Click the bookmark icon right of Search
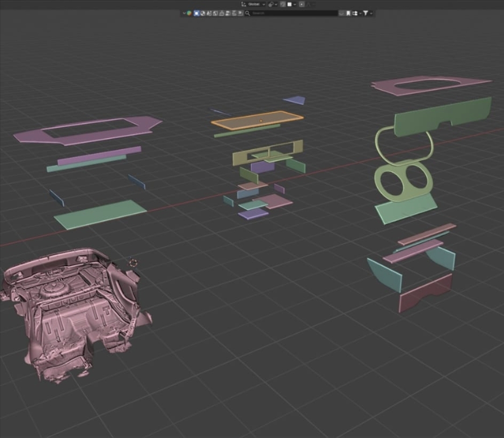This screenshot has width=504, height=438. 348,13
